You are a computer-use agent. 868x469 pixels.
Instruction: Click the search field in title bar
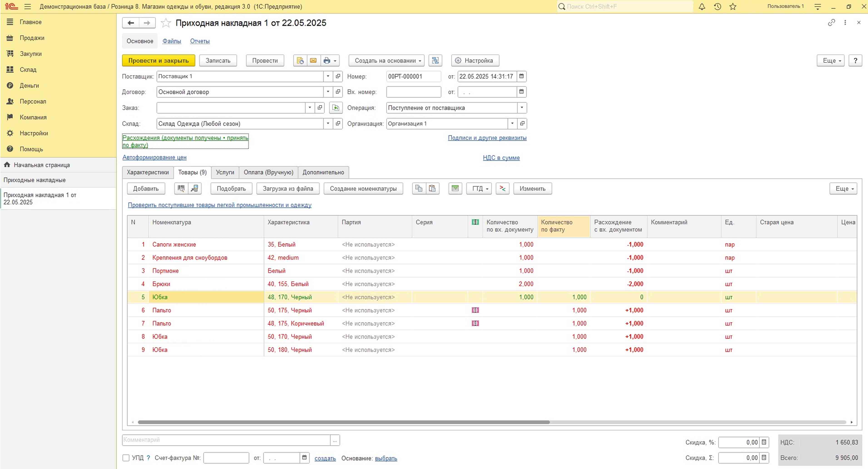[x=625, y=6]
